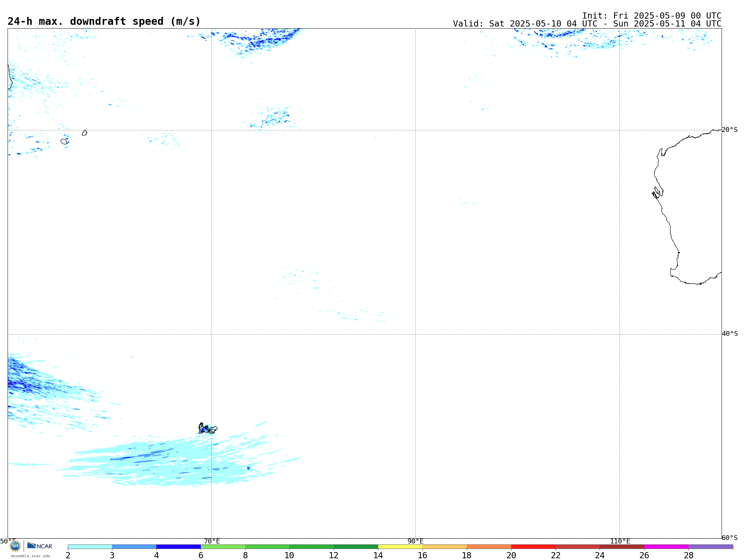
Task: Click the purple colorbar swatch above 28
Action: (711, 547)
